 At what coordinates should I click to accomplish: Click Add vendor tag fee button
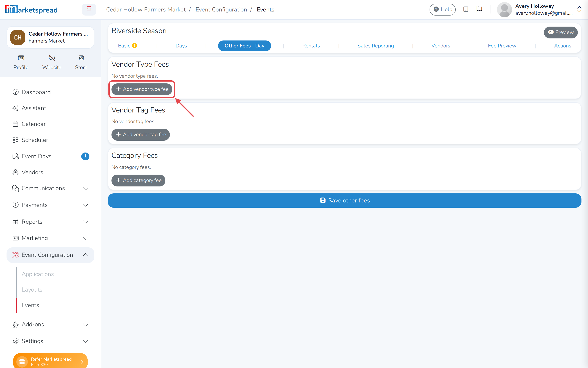pos(141,134)
